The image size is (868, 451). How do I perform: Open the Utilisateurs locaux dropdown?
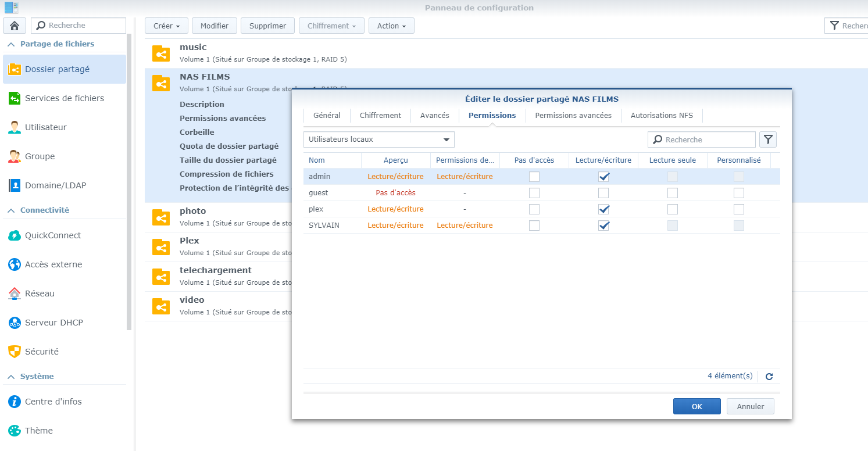click(x=378, y=139)
